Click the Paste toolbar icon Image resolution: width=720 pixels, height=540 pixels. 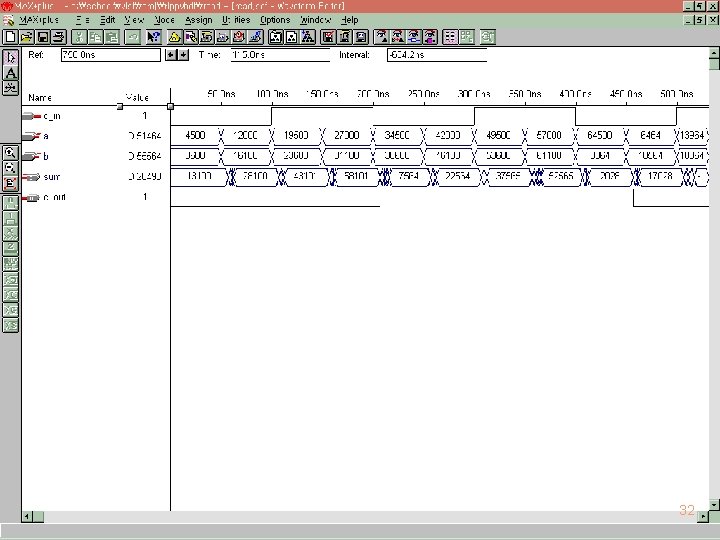112,37
